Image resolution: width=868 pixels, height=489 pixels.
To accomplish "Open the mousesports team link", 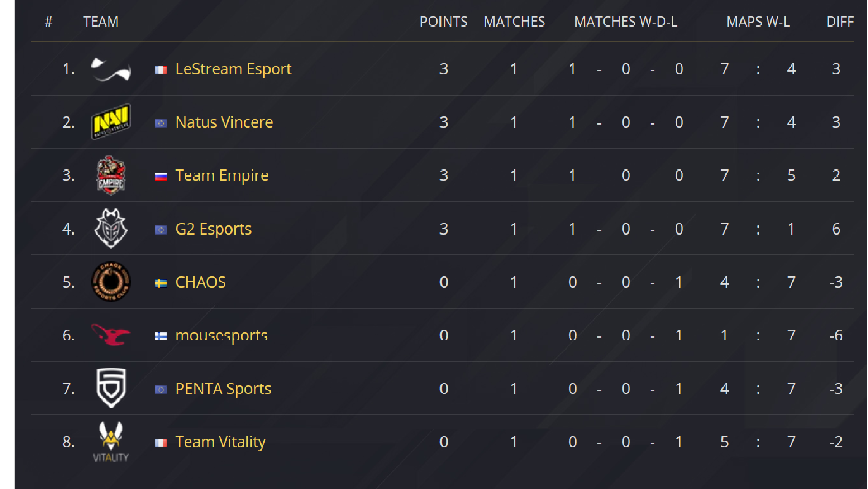I will (221, 336).
